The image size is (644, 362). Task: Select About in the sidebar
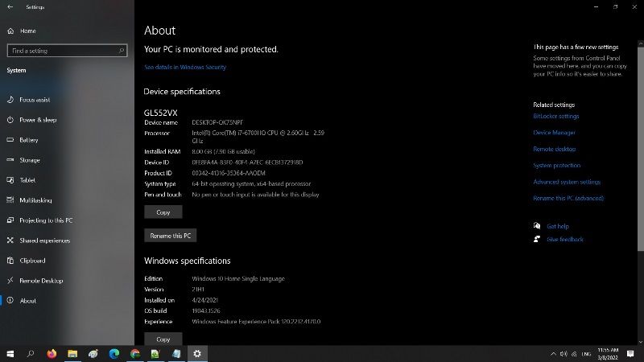pos(28,301)
